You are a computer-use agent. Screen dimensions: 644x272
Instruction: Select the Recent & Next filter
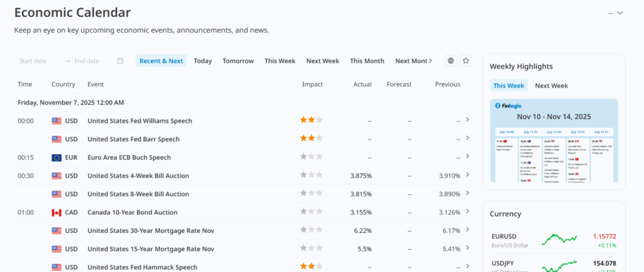161,61
